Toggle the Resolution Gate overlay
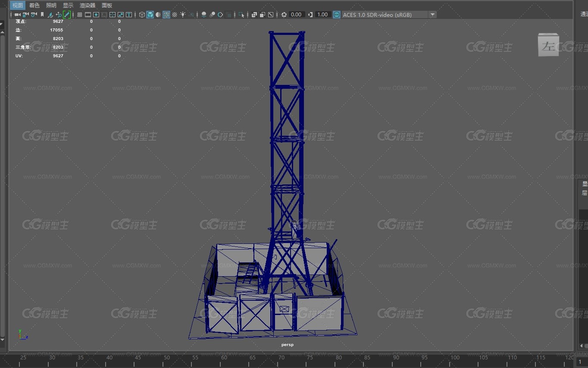The height and width of the screenshot is (368, 588). coord(96,15)
